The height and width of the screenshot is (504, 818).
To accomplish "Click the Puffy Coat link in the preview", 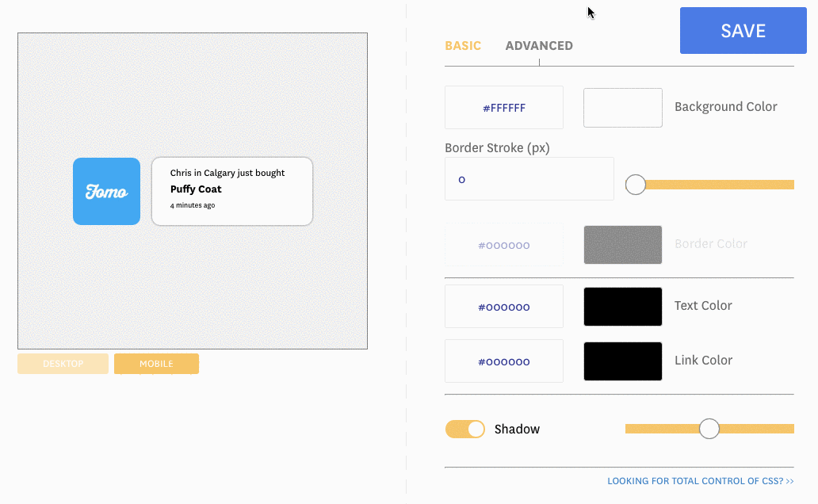I will pyautogui.click(x=196, y=189).
